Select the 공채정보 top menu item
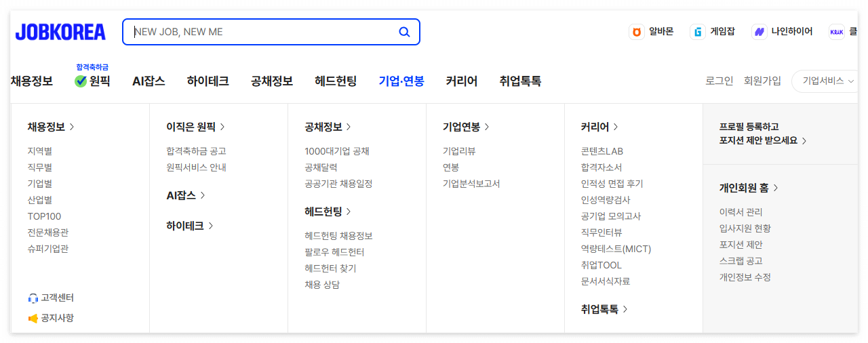The width and height of the screenshot is (868, 343). click(272, 81)
